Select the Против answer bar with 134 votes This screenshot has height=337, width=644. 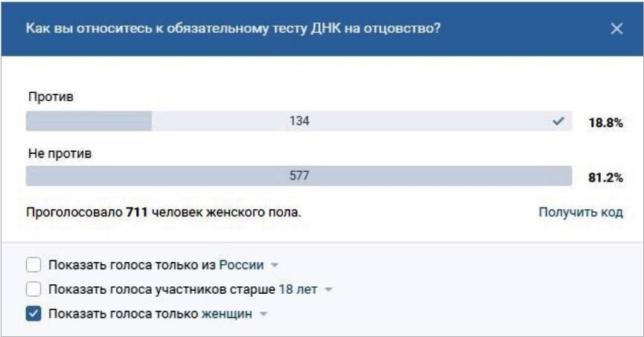click(299, 121)
